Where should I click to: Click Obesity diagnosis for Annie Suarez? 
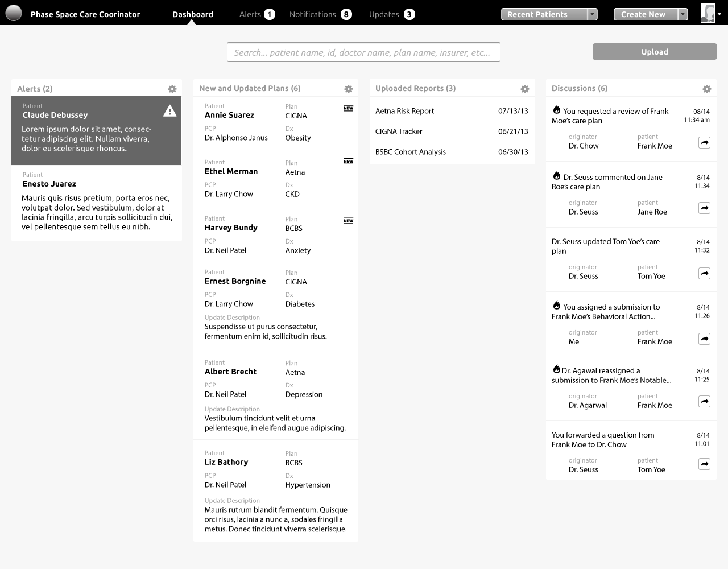coord(298,138)
